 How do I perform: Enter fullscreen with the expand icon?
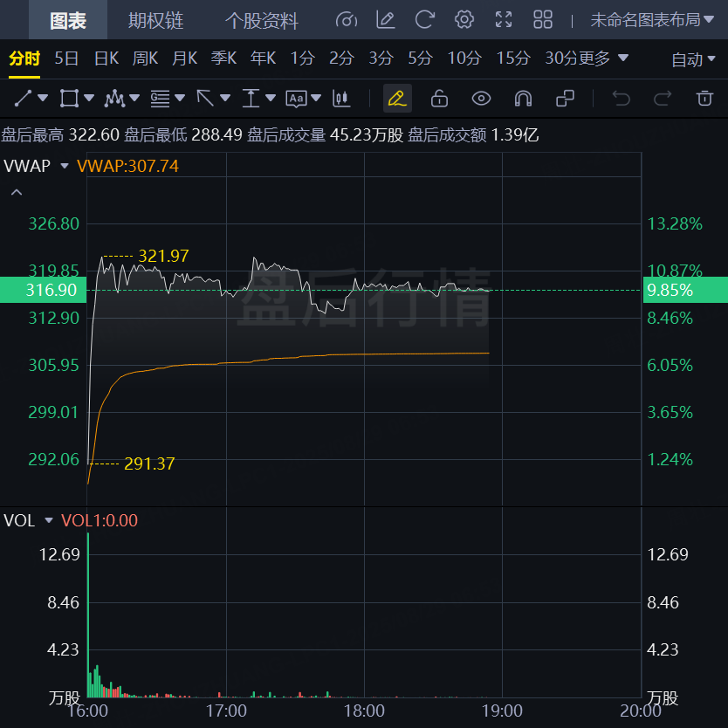pyautogui.click(x=504, y=20)
